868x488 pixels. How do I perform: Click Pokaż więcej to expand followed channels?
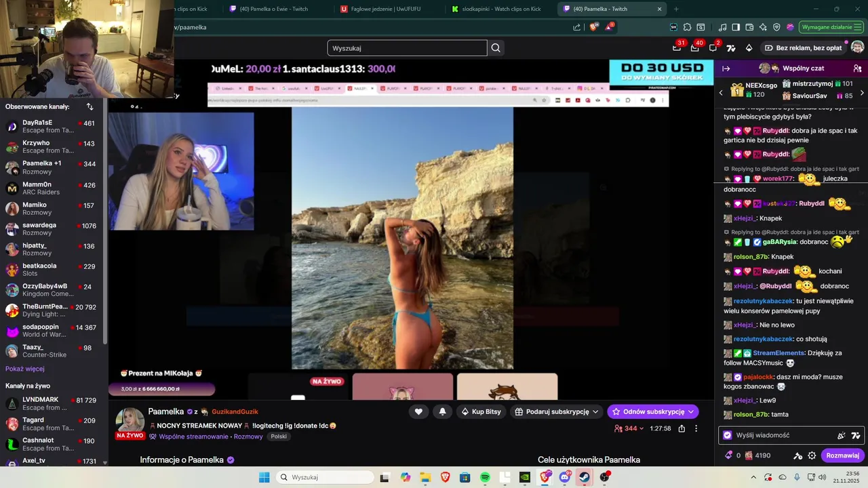[25, 369]
